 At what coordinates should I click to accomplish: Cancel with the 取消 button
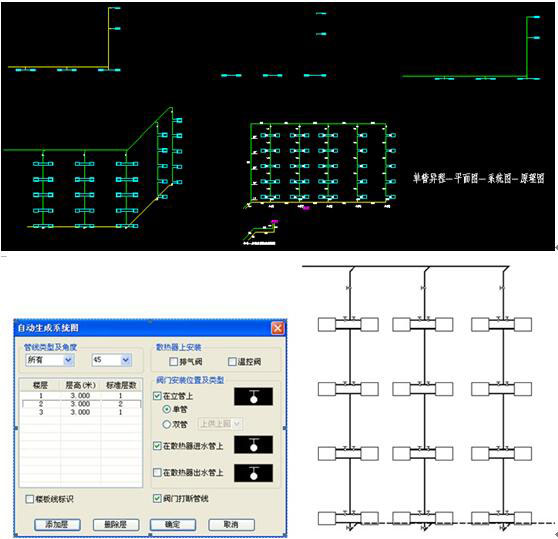coord(231,524)
